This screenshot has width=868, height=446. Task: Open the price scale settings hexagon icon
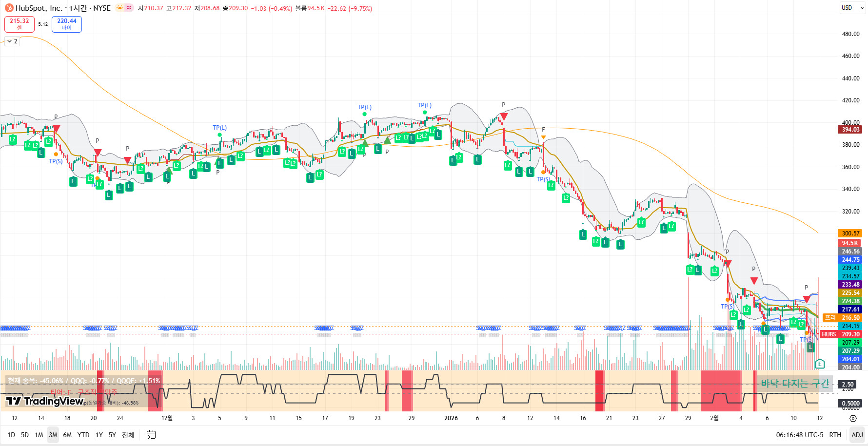point(853,418)
